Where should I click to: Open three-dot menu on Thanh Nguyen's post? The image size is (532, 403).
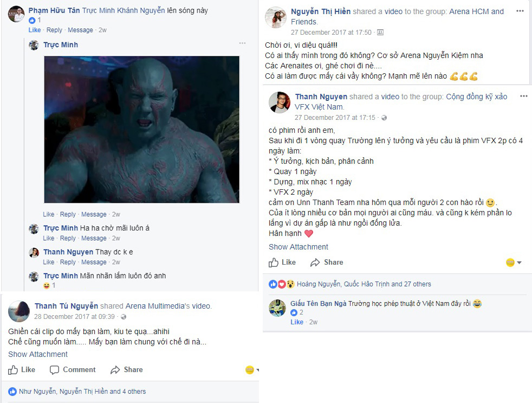point(523,96)
